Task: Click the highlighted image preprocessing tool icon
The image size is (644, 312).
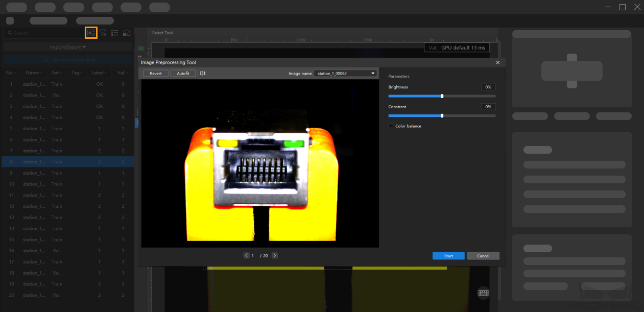Action: click(x=91, y=33)
